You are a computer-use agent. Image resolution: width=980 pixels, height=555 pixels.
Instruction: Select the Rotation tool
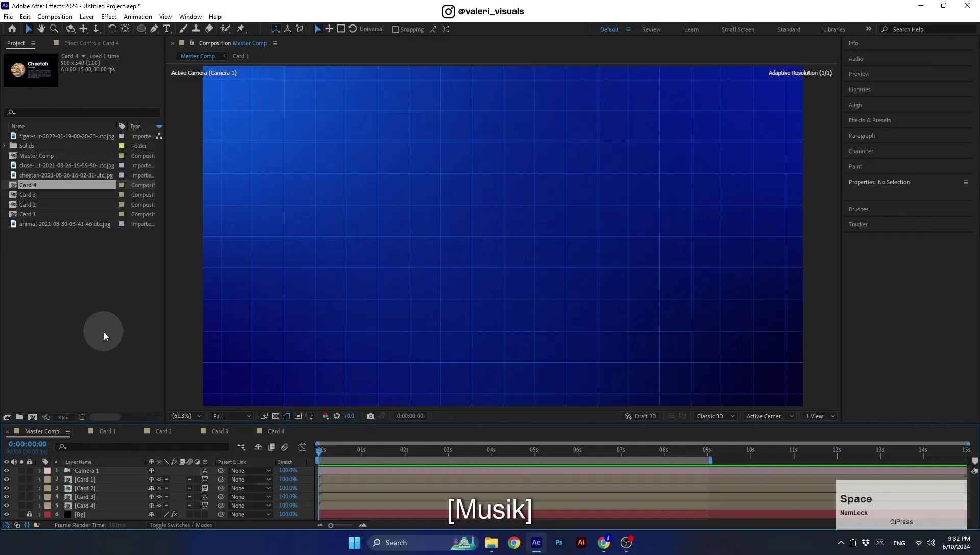[112, 29]
